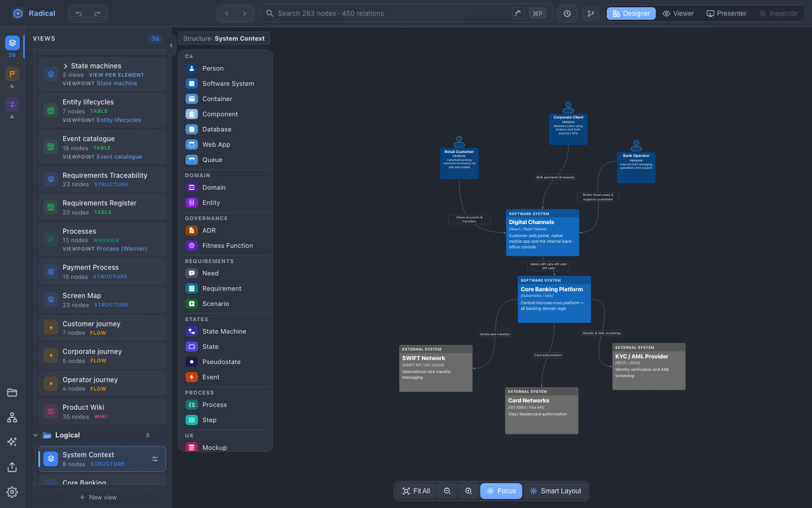This screenshot has height=508, width=812.
Task: Select the Queue palette item
Action: [226, 160]
